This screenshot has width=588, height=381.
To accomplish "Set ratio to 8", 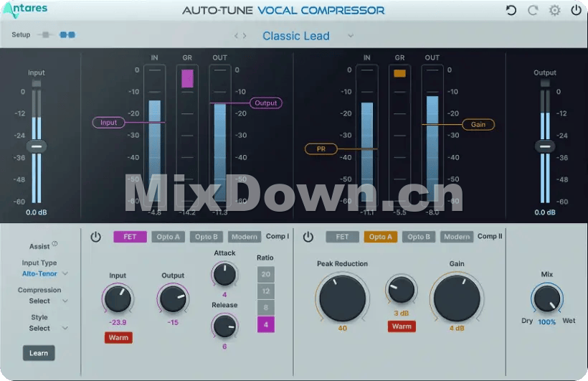I will pyautogui.click(x=266, y=308).
